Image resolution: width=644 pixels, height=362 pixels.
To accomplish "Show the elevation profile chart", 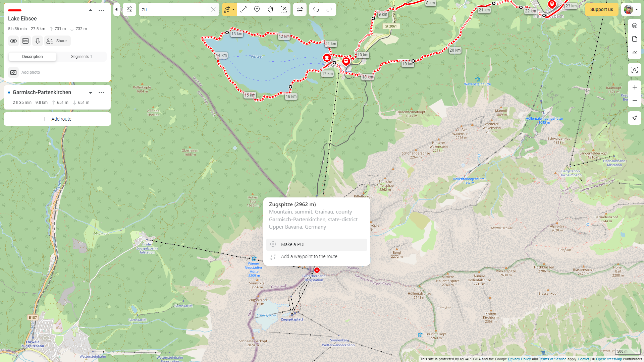I will click(634, 52).
